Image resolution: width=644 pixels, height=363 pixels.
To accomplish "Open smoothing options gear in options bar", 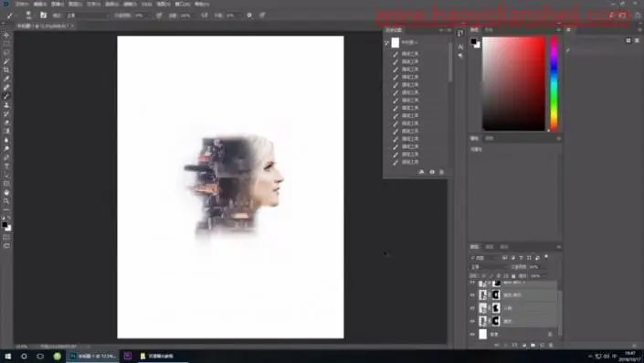I will click(x=249, y=16).
